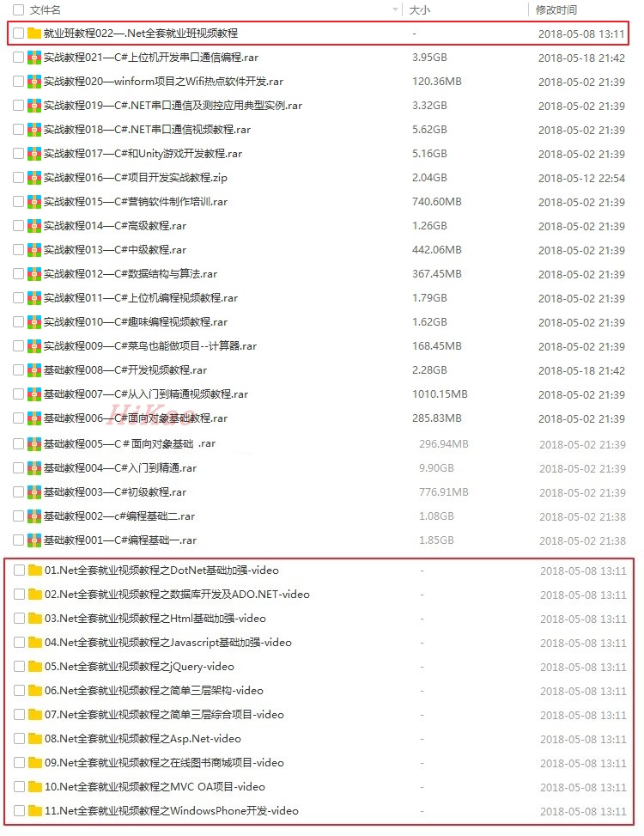Click the folder icon of 就业班教程022

34,33
